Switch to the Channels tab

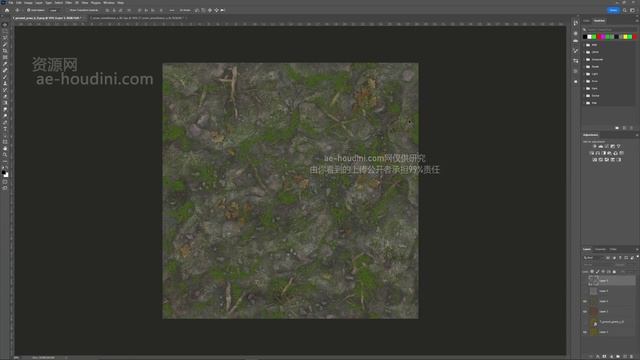(x=600, y=249)
